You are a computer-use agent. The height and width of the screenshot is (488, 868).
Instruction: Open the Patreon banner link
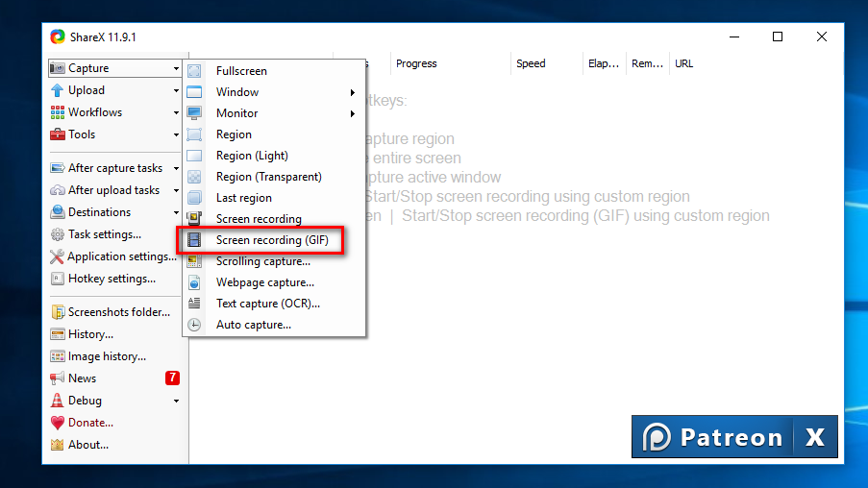click(713, 437)
